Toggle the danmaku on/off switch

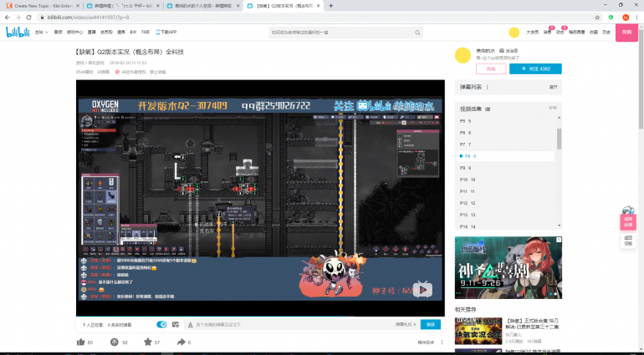[161, 325]
